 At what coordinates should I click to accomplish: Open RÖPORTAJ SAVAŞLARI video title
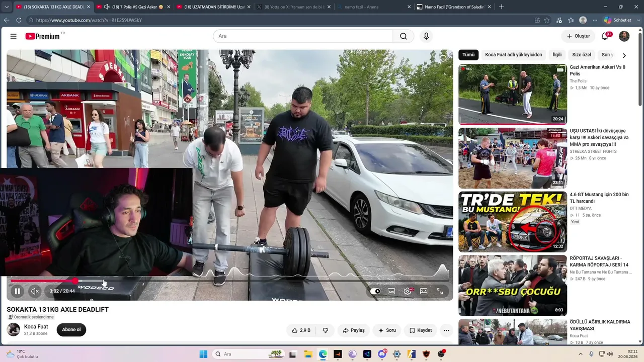pos(599,261)
